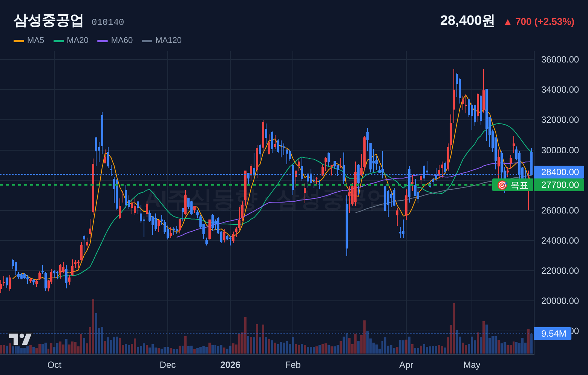The width and height of the screenshot is (588, 375).
Task: Click the green 27700.00 target price tag
Action: pos(559,185)
